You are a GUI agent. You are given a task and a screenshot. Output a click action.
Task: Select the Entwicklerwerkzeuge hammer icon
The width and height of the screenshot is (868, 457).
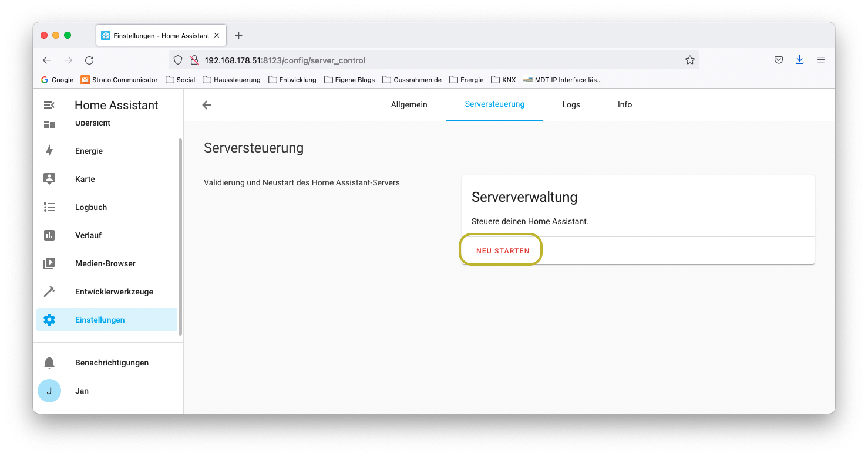click(x=49, y=292)
